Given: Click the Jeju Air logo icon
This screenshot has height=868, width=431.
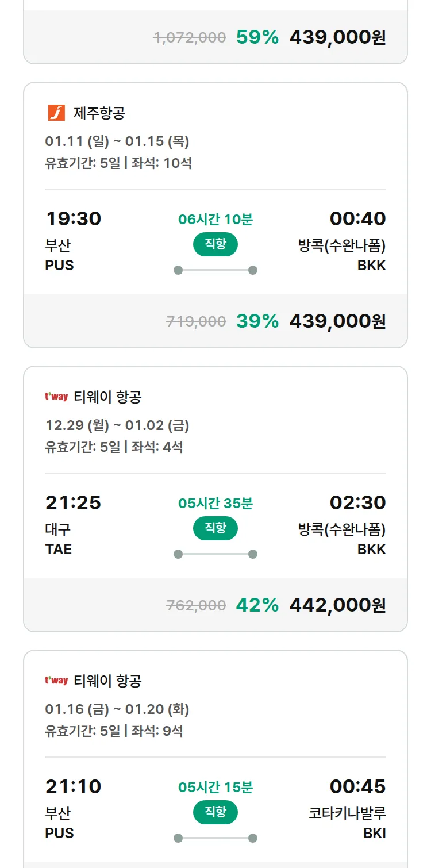Looking at the screenshot, I should (x=56, y=113).
